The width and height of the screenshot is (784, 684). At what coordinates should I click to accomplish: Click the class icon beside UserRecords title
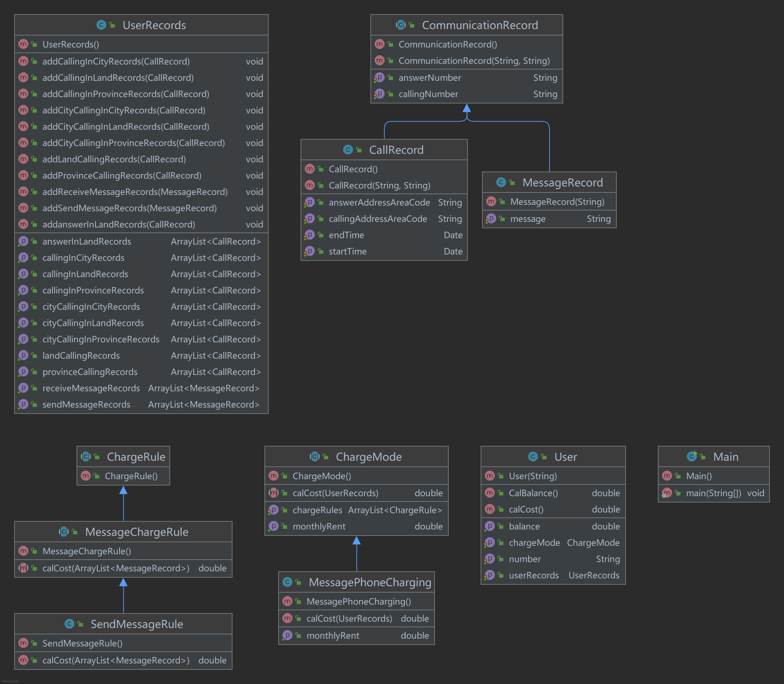coord(101,25)
